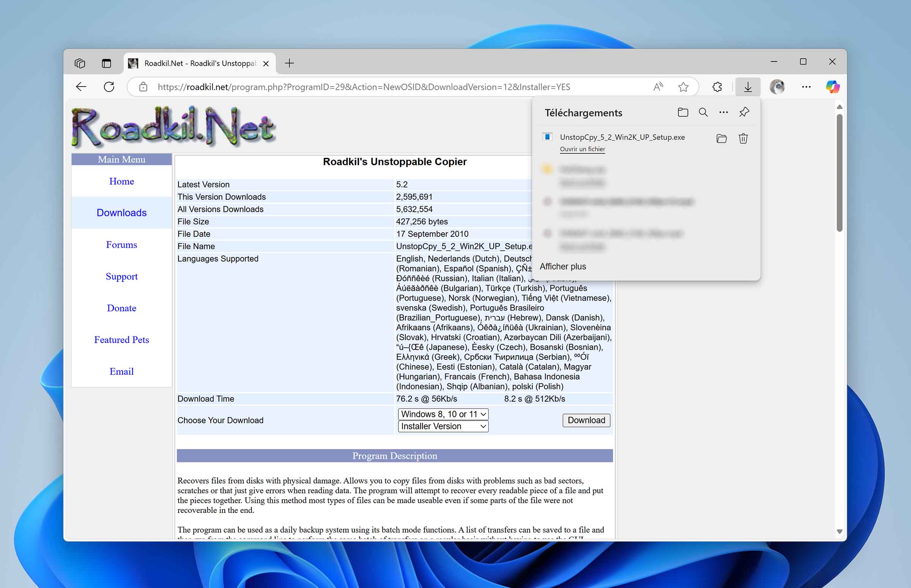Viewport: 911px width, 588px height.
Task: Click the 17 September 2010 file date
Action: (x=432, y=234)
